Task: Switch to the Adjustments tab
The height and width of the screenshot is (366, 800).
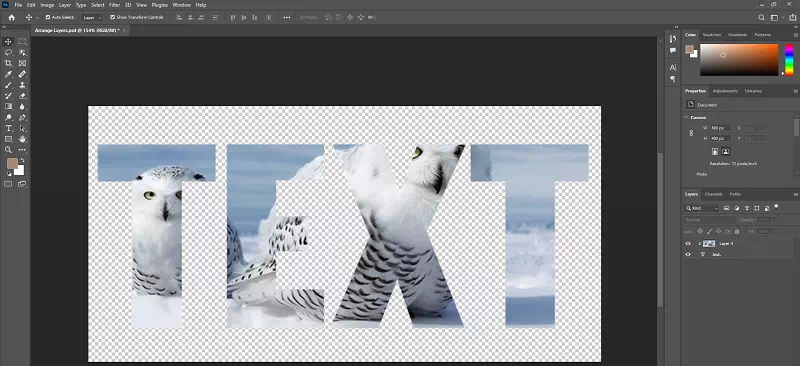Action: click(725, 91)
